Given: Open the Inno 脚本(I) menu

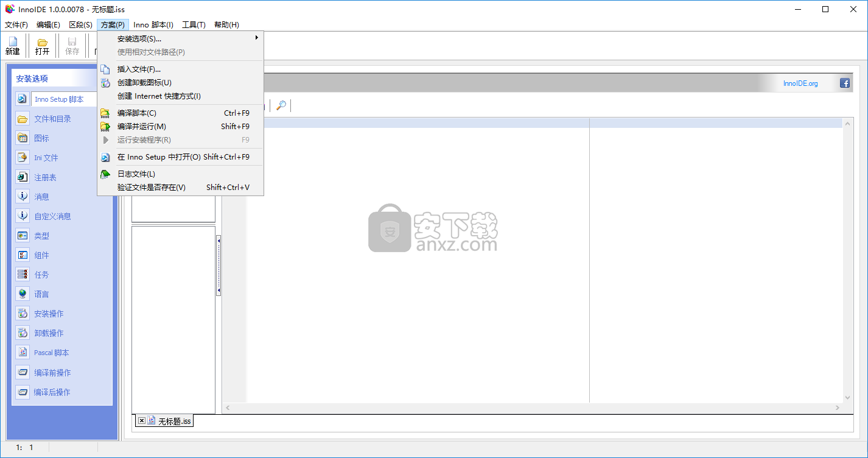Looking at the screenshot, I should pyautogui.click(x=153, y=25).
